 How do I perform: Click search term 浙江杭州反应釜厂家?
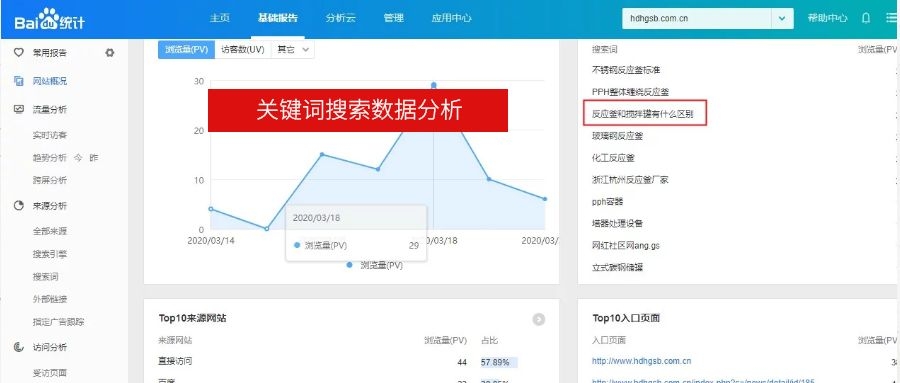(630, 180)
